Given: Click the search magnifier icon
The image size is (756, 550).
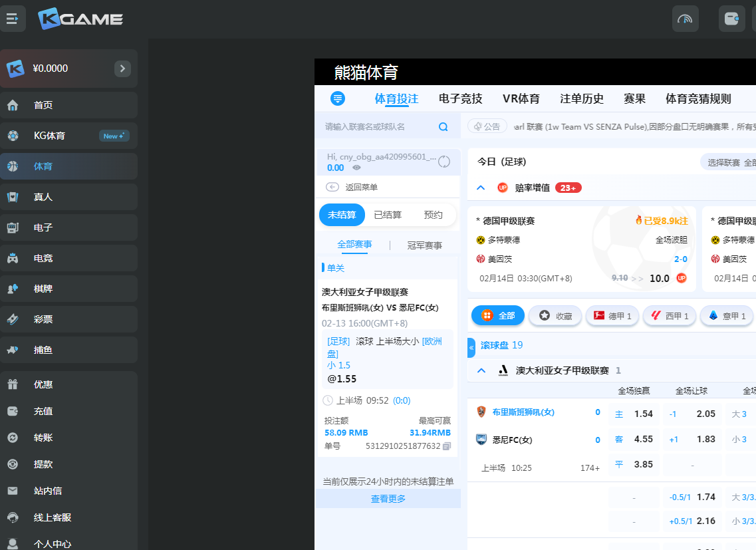Looking at the screenshot, I should pyautogui.click(x=443, y=127).
